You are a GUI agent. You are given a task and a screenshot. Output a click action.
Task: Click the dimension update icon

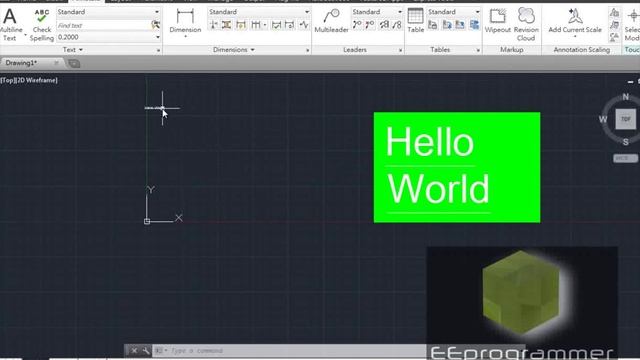point(289,25)
